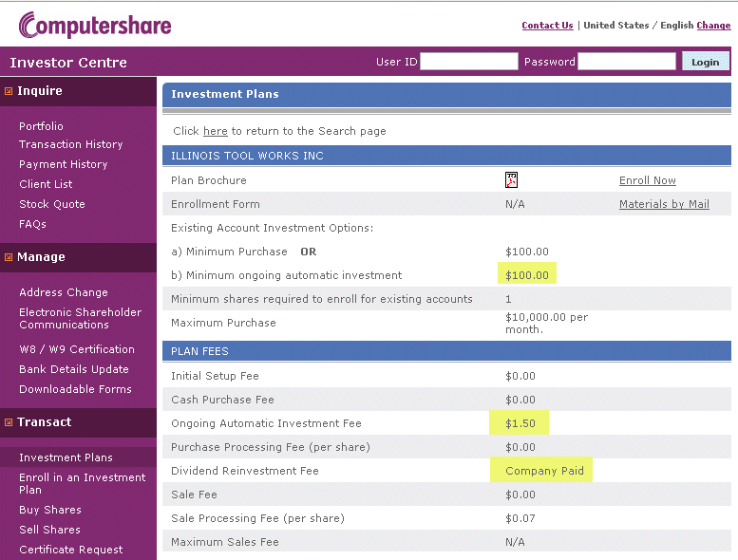Image resolution: width=738 pixels, height=560 pixels.
Task: Click the Cash Purchase Fee label
Action: coord(222,400)
